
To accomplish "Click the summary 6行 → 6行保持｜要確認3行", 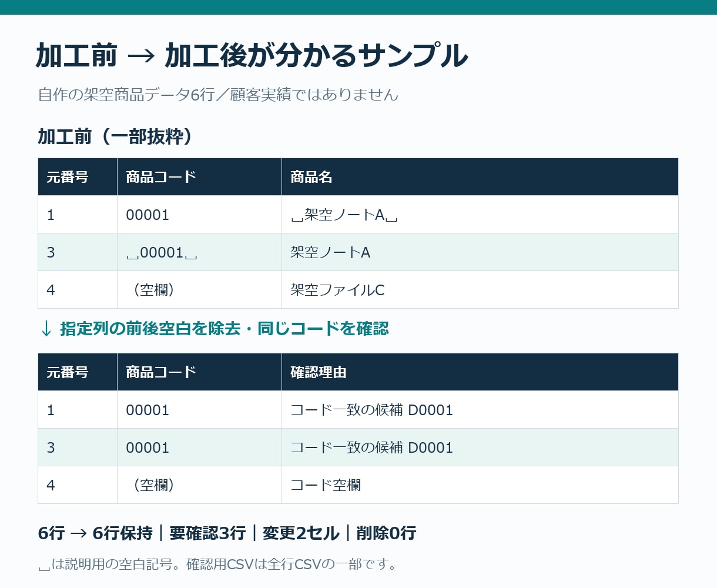I will click(x=142, y=533).
